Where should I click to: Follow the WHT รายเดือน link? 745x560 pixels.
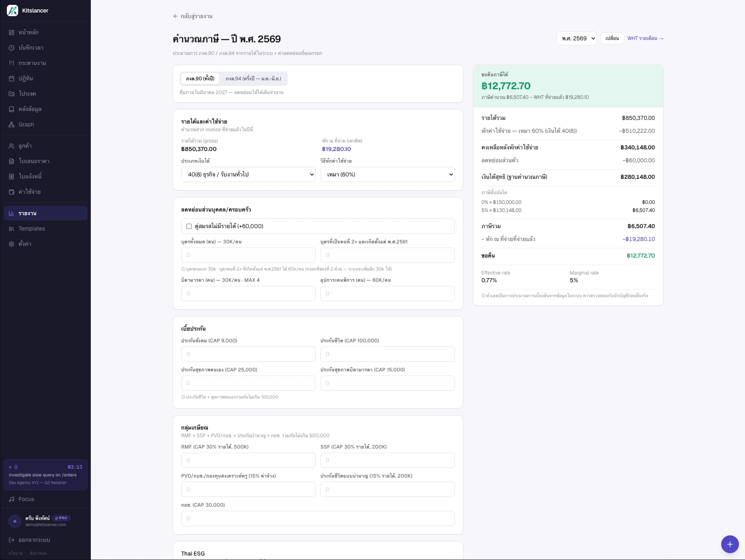point(645,38)
